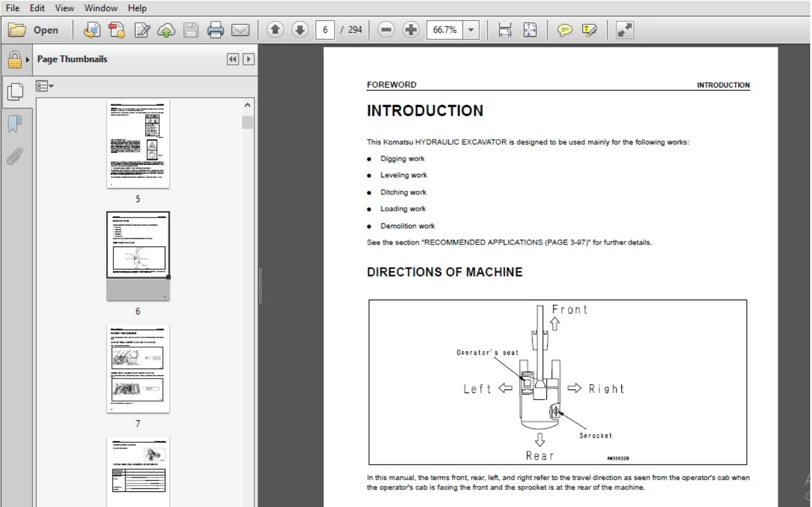
Task: Zoom in with the plus button
Action: (411, 29)
